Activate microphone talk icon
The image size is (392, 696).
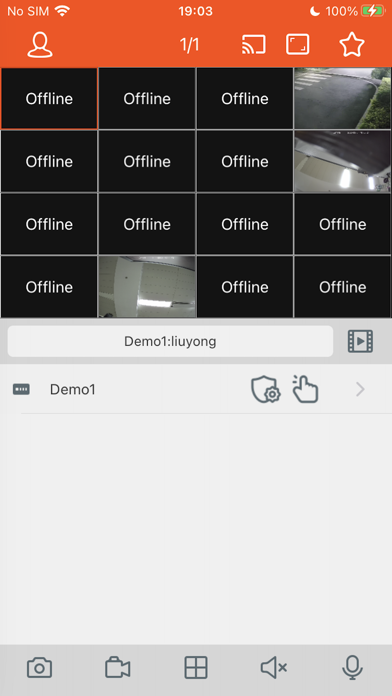click(x=352, y=668)
